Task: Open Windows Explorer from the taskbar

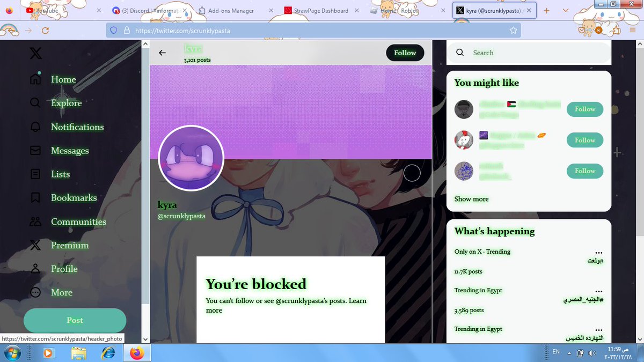Action: pyautogui.click(x=78, y=353)
